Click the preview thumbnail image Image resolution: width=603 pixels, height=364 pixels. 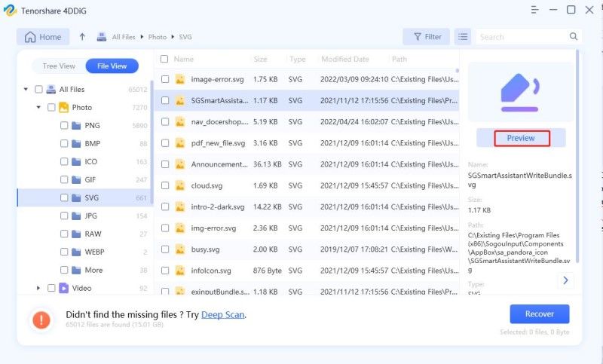point(520,92)
